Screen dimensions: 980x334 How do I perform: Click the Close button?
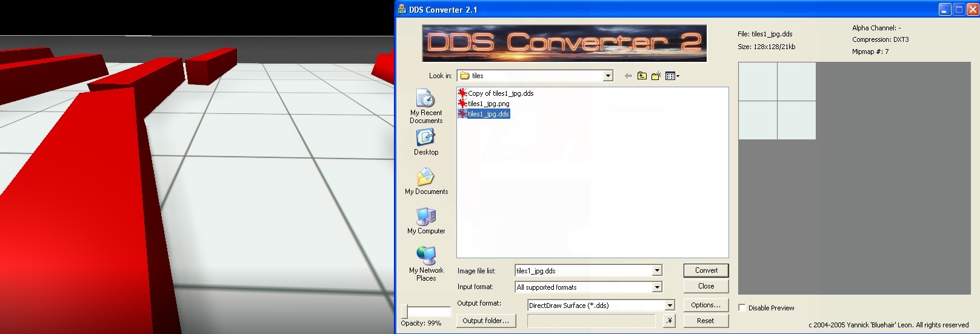[x=706, y=286]
